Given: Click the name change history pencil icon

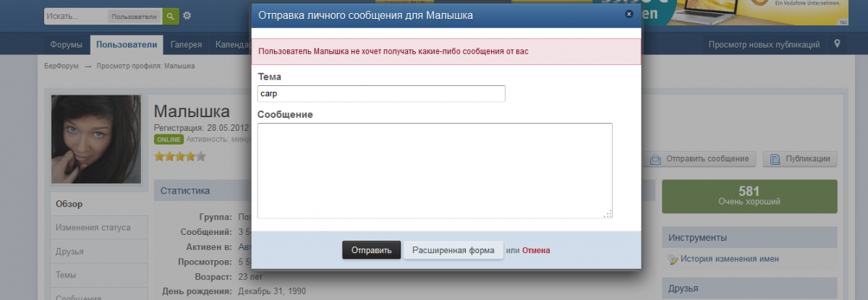Looking at the screenshot, I should 673,260.
